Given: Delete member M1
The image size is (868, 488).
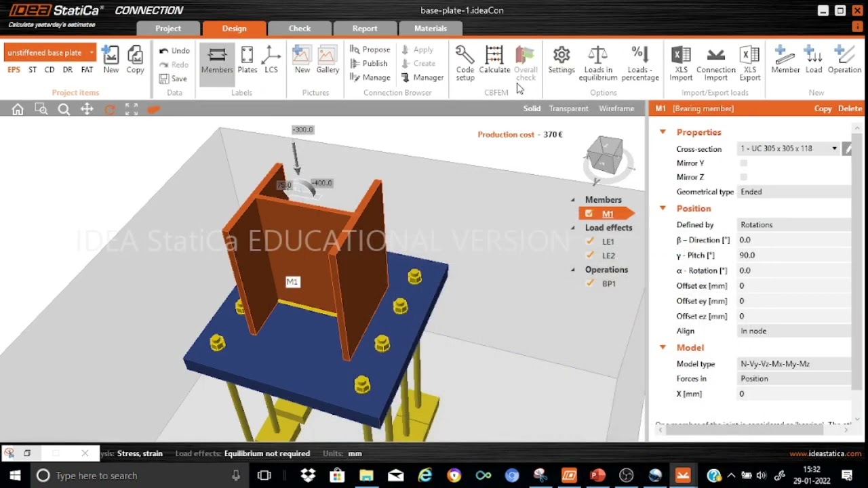Looking at the screenshot, I should 850,108.
